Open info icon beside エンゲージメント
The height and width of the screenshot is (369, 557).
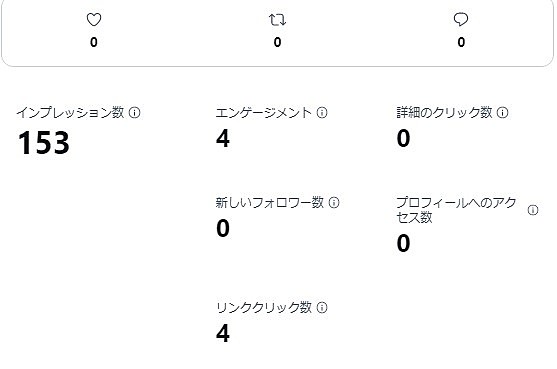pyautogui.click(x=322, y=113)
